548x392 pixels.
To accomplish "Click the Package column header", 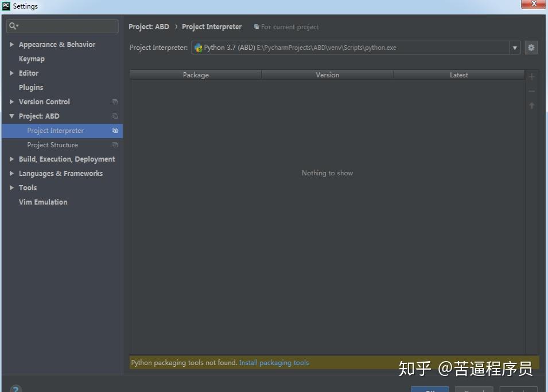I will coord(196,75).
